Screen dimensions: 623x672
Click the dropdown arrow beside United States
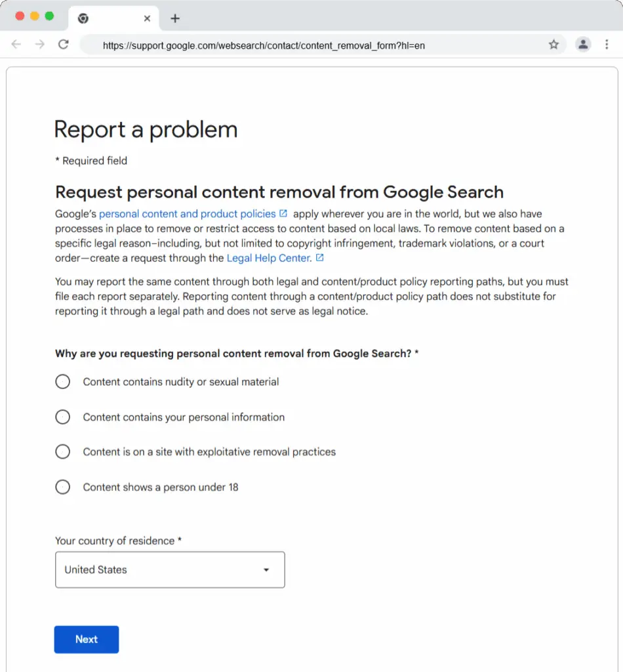coord(266,570)
